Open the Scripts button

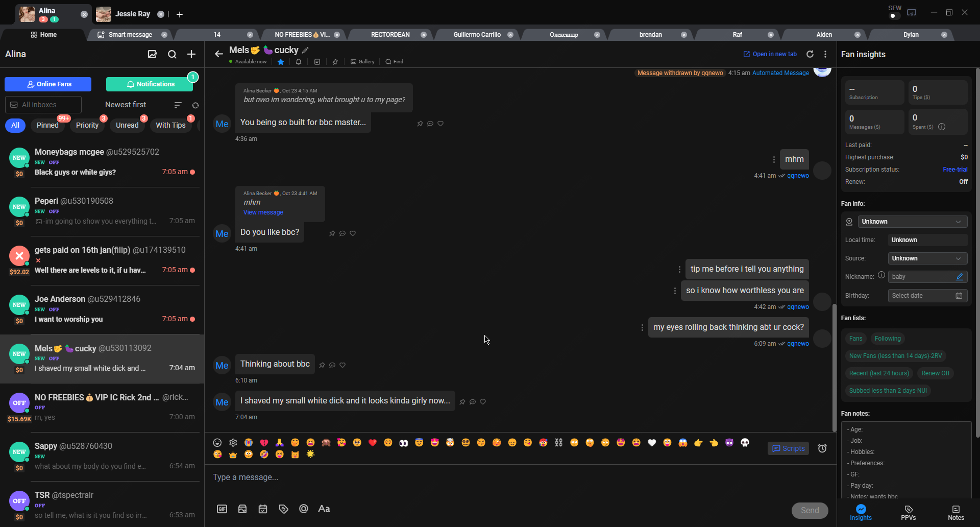[788, 448]
